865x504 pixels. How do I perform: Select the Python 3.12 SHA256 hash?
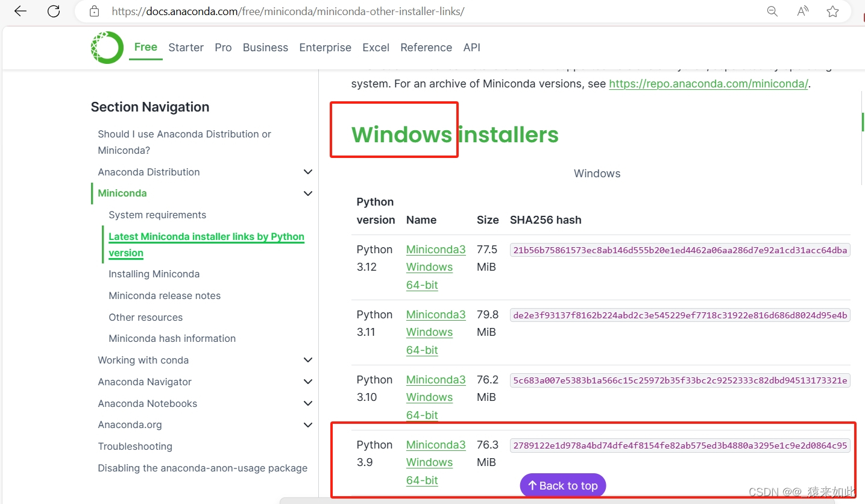tap(680, 250)
